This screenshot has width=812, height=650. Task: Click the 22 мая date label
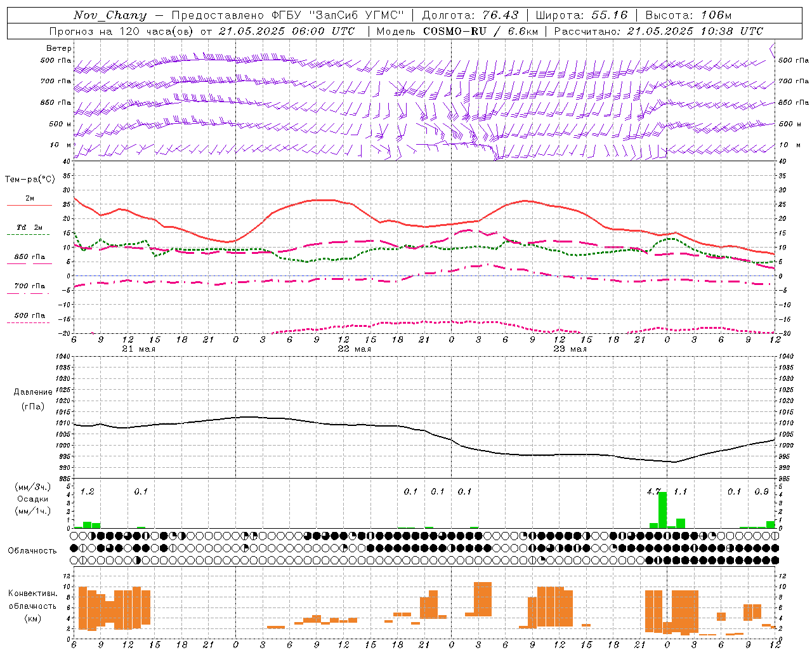tap(354, 349)
